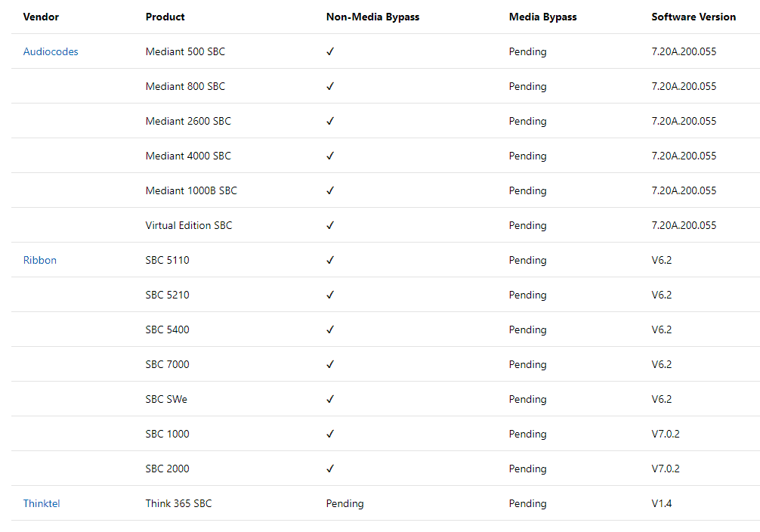Click the Mediant 2600 SBC checkmark
Screen dimensions: 760x532
tap(330, 122)
